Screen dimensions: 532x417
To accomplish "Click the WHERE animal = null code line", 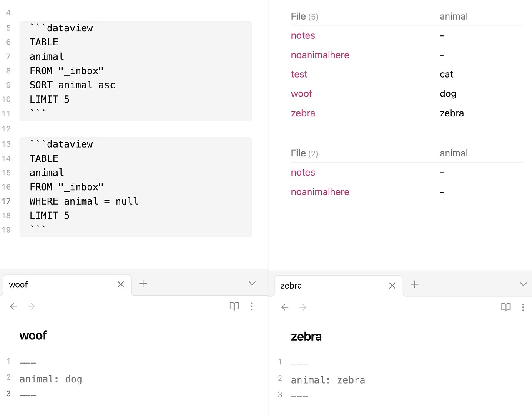I will coord(84,201).
